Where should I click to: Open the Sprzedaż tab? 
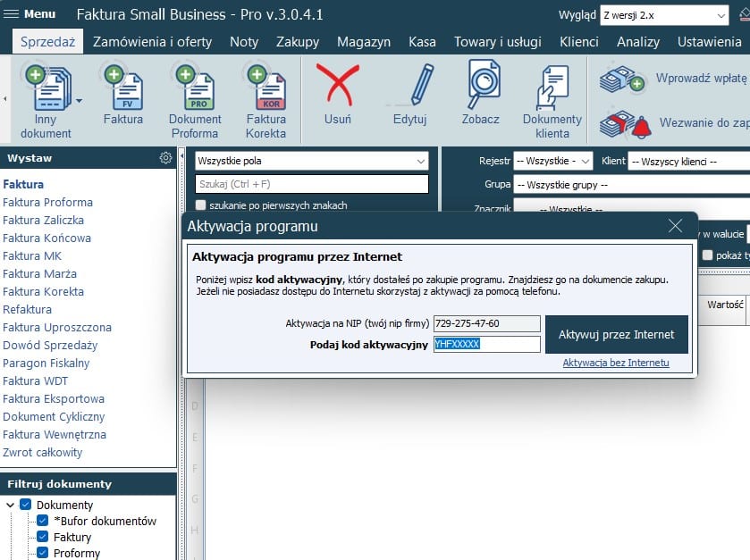click(x=47, y=42)
